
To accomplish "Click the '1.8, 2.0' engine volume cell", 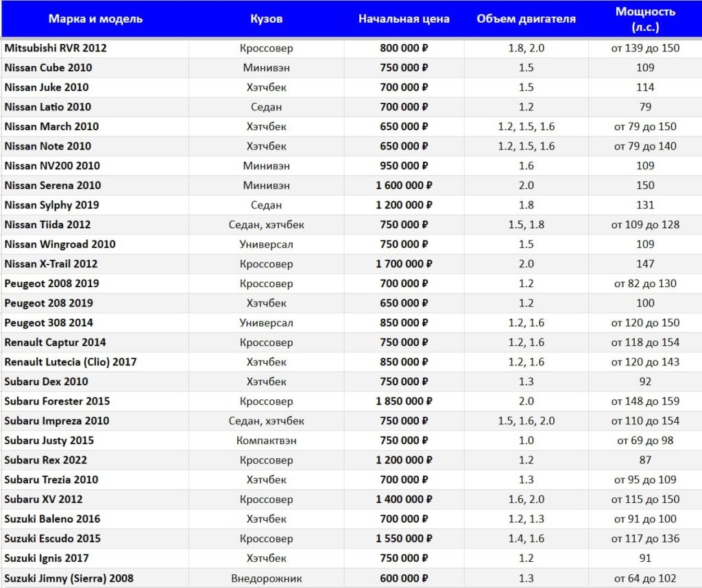I will tap(526, 48).
